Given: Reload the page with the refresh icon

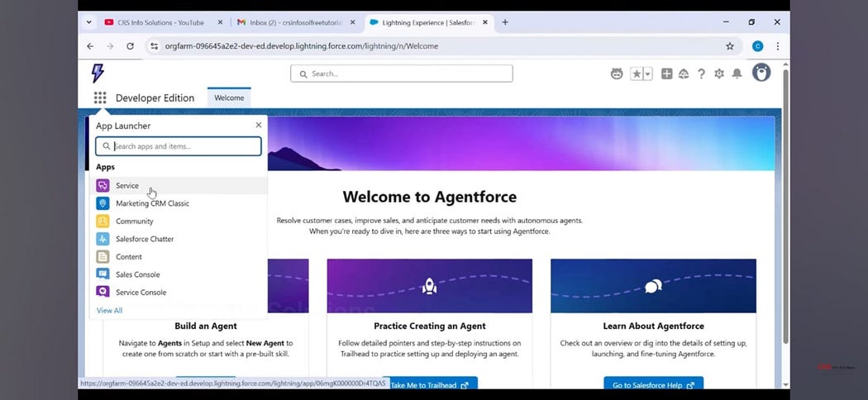Looking at the screenshot, I should (x=130, y=46).
